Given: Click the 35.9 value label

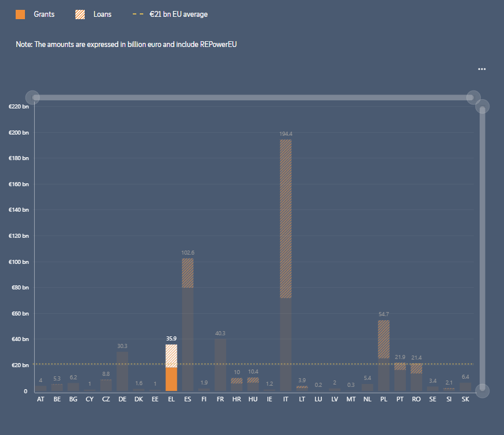Looking at the screenshot, I should coord(171,339).
